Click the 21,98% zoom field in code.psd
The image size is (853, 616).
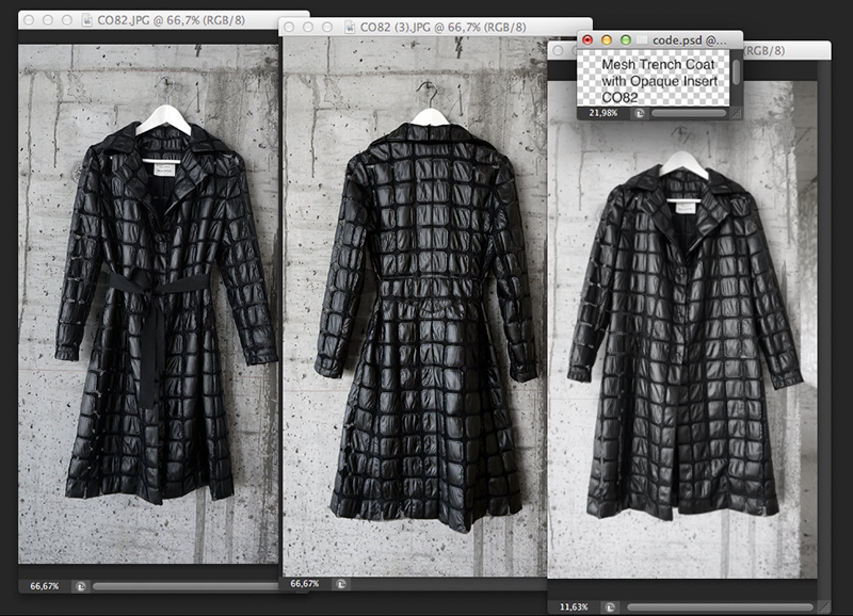click(x=603, y=113)
